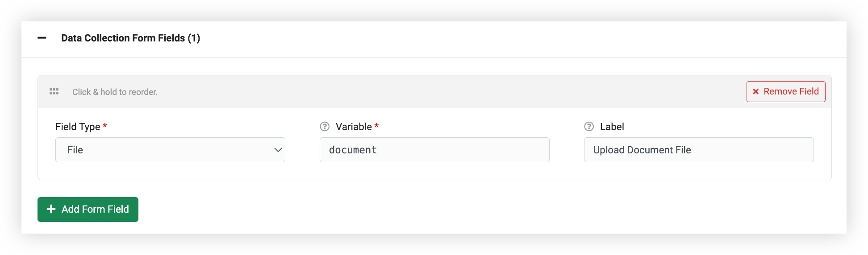The height and width of the screenshot is (255, 868).
Task: Click the chevron arrow of Field Type select
Action: [278, 150]
